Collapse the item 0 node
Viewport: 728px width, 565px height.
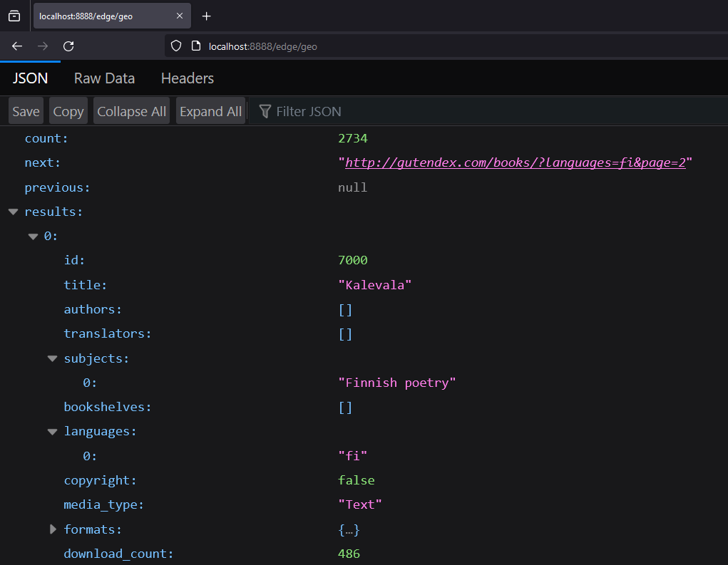33,237
